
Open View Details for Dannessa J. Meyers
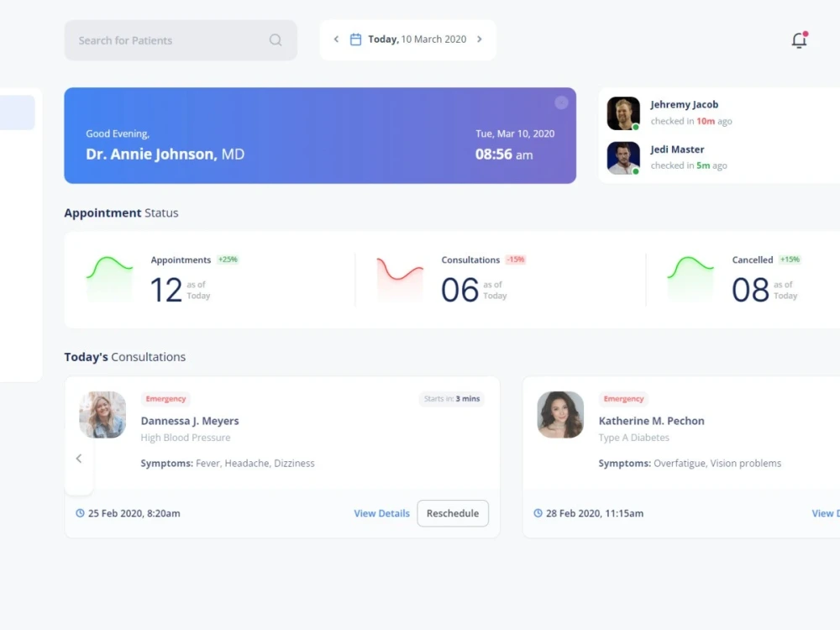(381, 513)
